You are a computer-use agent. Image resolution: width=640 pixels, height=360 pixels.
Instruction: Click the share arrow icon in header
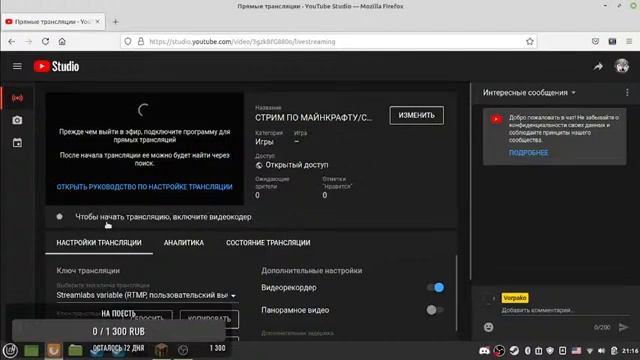(x=598, y=67)
